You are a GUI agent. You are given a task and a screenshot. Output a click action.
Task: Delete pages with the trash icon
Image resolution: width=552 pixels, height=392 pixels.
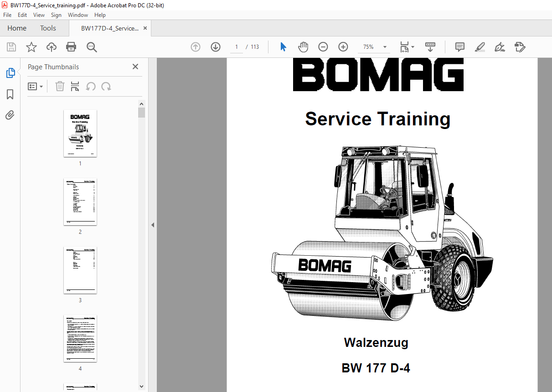pyautogui.click(x=60, y=86)
